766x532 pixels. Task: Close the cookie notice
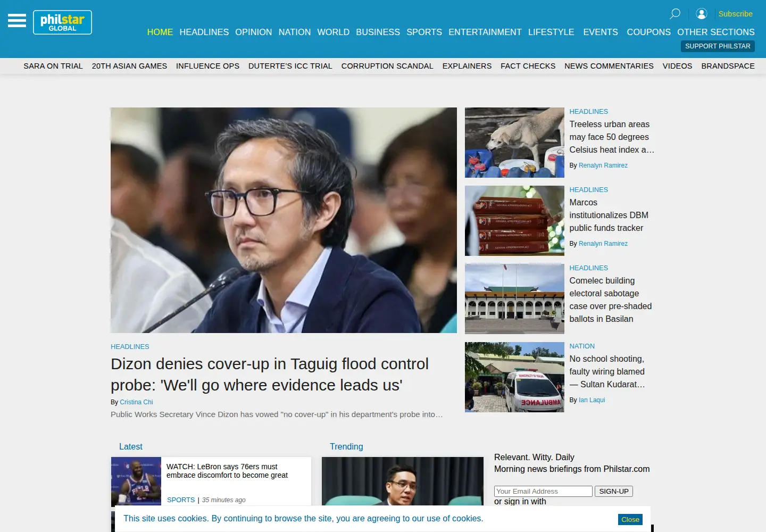pyautogui.click(x=630, y=520)
